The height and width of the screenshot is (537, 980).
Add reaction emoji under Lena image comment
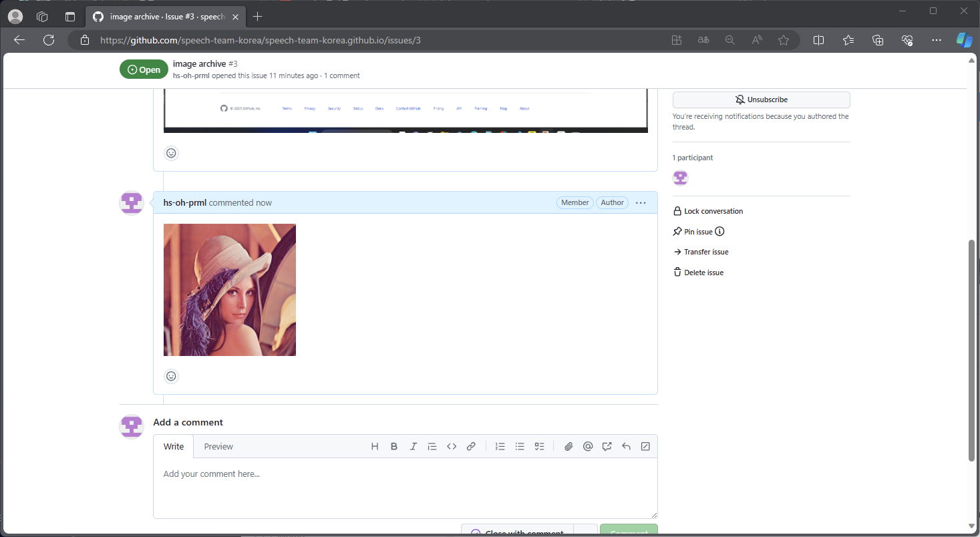tap(171, 376)
